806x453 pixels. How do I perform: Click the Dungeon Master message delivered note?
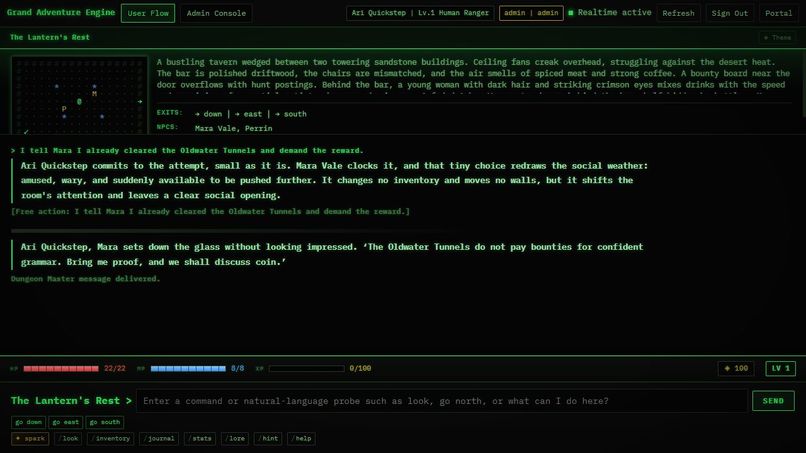tap(85, 279)
